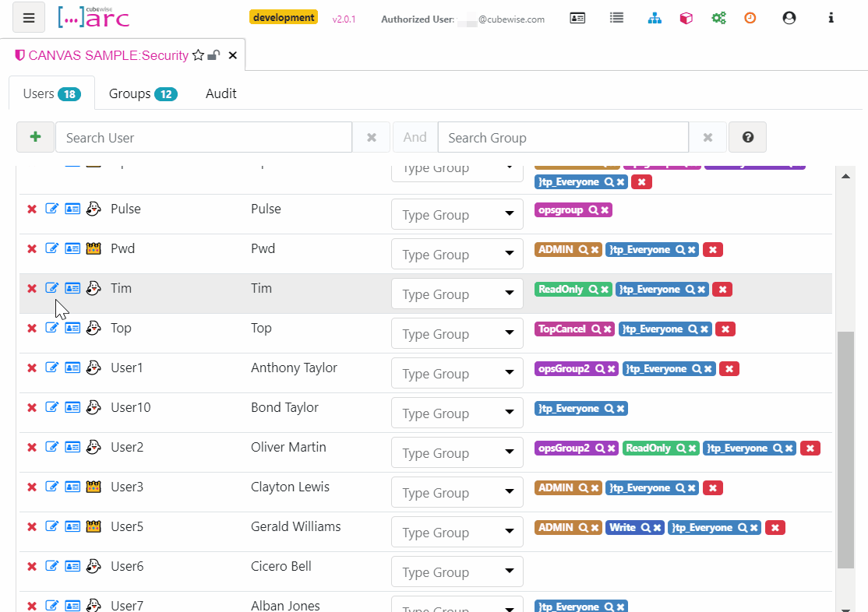Remove the ADMIN group tag from Pwd
The image size is (868, 612).
point(595,249)
